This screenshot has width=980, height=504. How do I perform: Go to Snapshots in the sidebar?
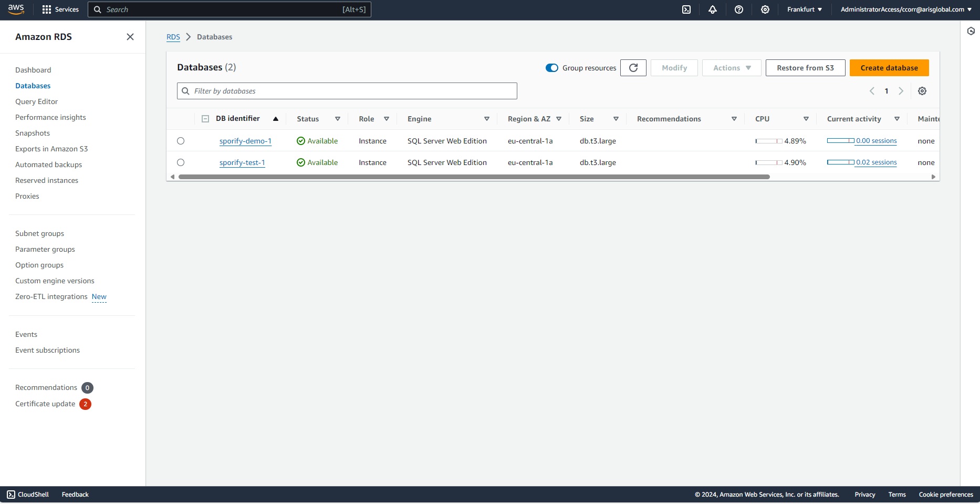pyautogui.click(x=33, y=133)
